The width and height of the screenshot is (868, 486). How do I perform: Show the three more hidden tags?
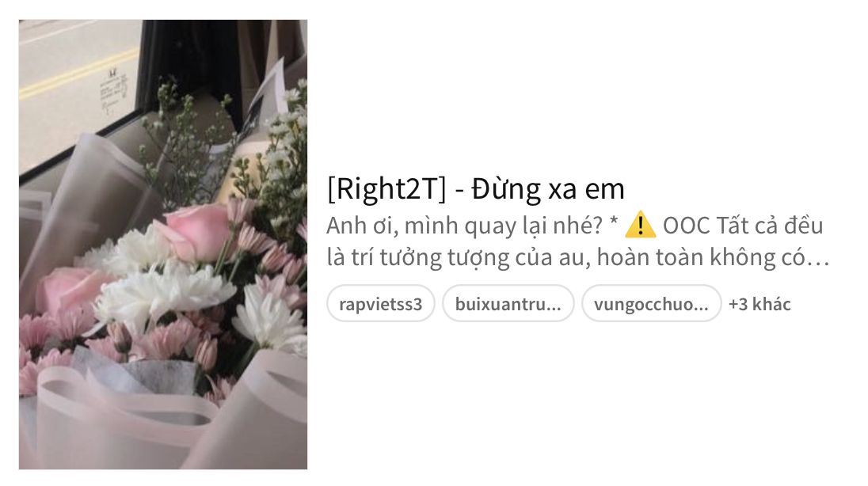[x=759, y=304]
